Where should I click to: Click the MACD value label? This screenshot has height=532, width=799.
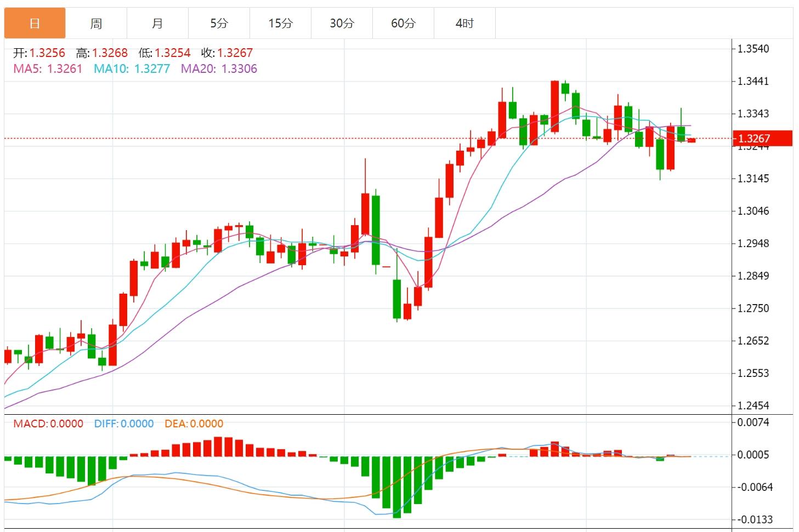[x=48, y=424]
